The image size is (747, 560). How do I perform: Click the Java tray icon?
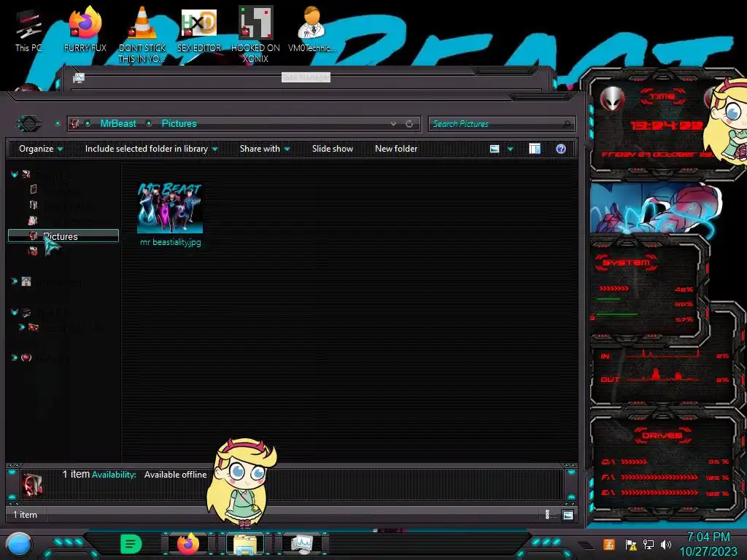(x=609, y=544)
